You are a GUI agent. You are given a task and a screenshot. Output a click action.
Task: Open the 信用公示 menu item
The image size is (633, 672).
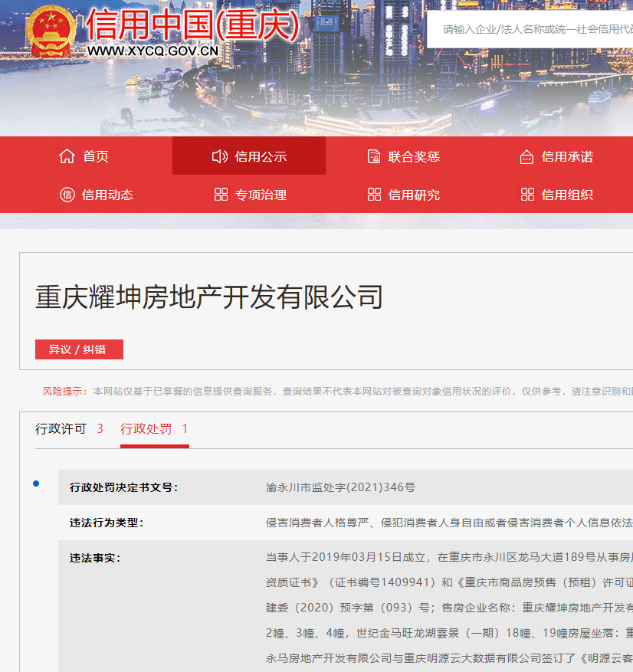coord(261,156)
